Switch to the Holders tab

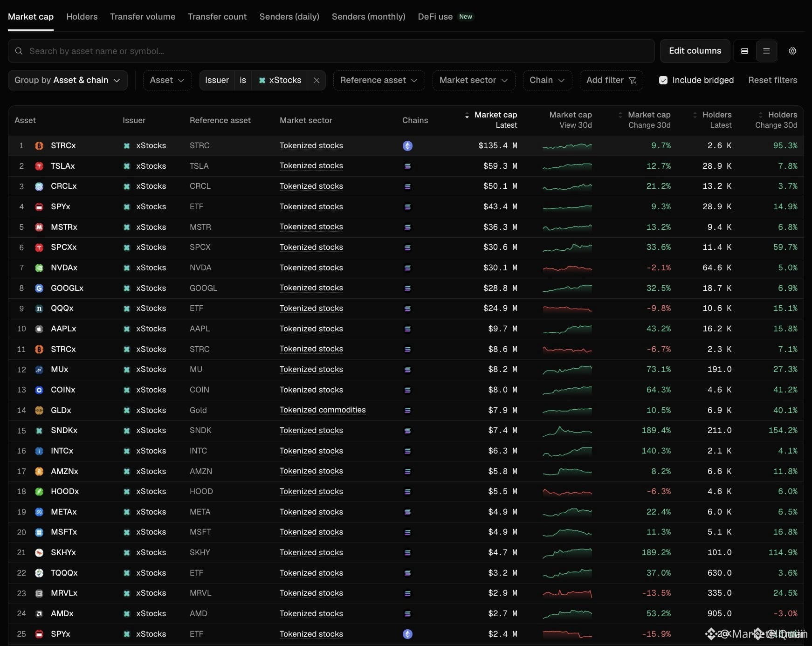(x=82, y=17)
